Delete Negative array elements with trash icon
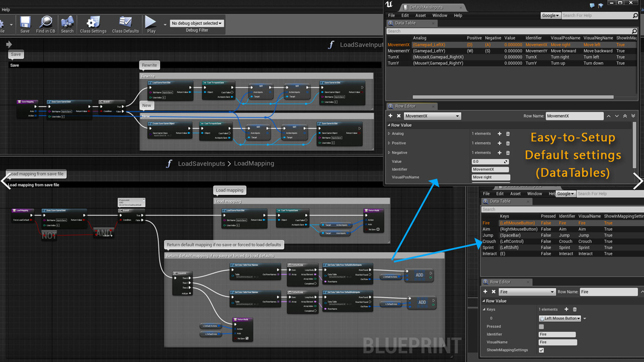Screen dimensions: 644x362 [508, 153]
